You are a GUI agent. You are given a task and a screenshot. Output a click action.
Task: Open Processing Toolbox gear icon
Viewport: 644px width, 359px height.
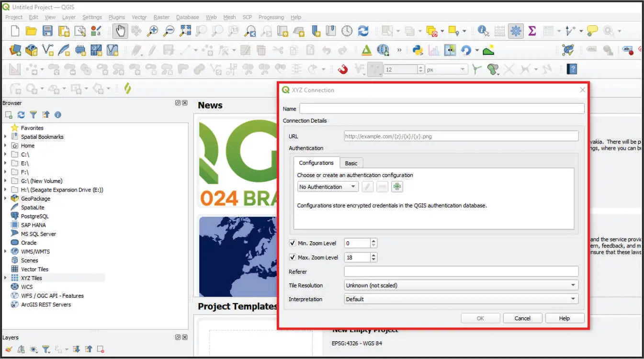point(516,31)
